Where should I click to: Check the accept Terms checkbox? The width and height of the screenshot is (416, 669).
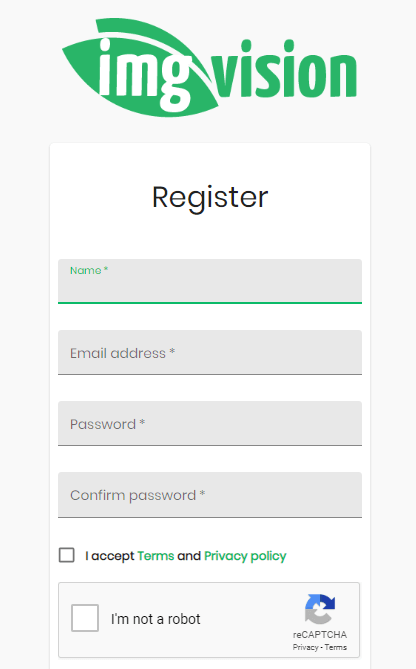tap(67, 555)
